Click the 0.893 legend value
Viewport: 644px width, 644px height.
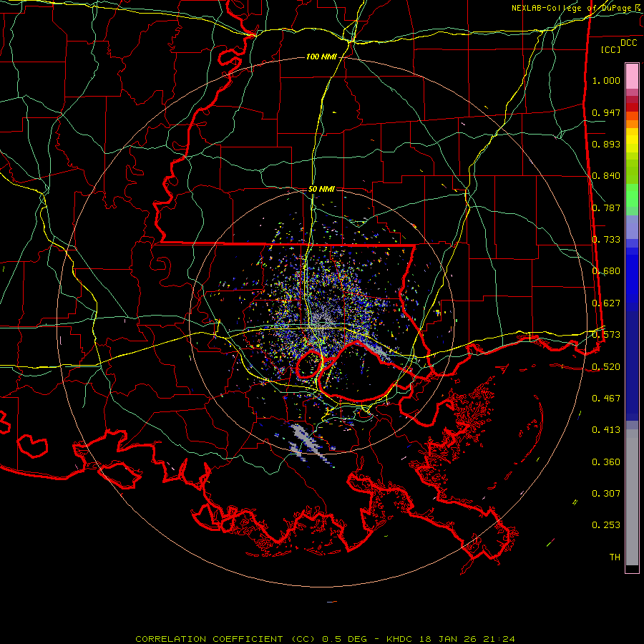tap(606, 144)
